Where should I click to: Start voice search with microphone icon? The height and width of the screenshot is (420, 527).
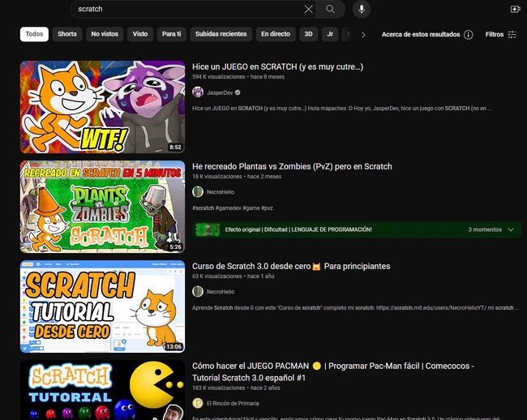361,9
